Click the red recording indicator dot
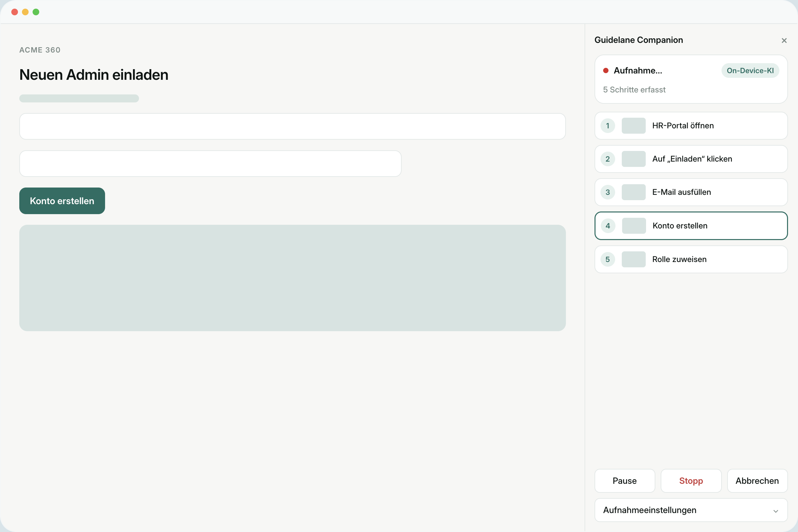This screenshot has width=798, height=532. pos(605,70)
